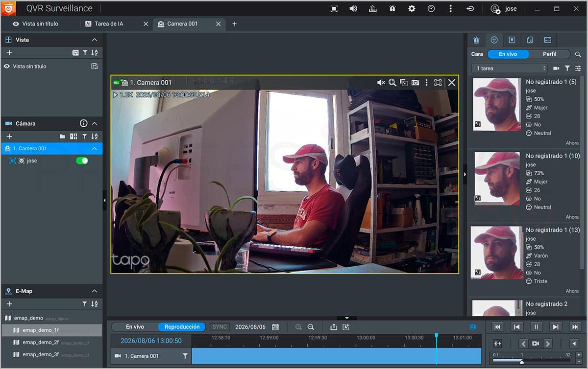Open the more options menu in the top bar
The width and height of the screenshot is (588, 369).
pos(450,9)
